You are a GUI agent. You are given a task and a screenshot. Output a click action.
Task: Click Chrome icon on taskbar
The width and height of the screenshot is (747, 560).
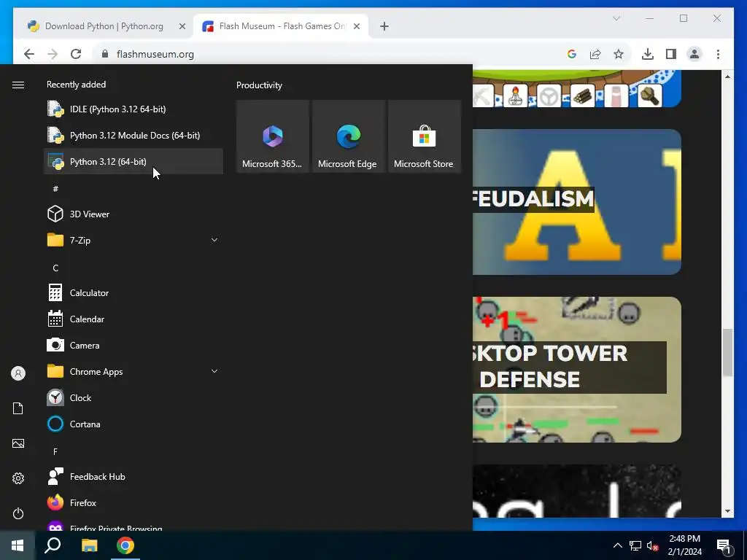125,545
